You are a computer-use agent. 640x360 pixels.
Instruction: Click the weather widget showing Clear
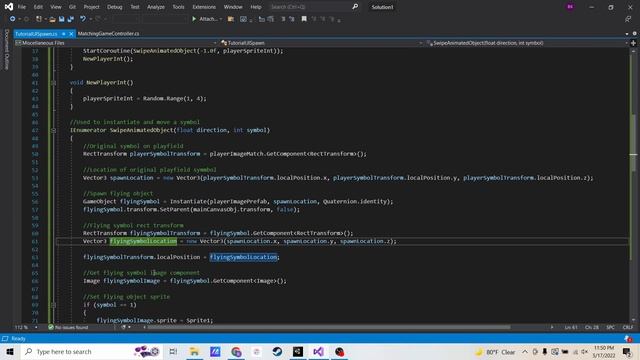click(495, 352)
